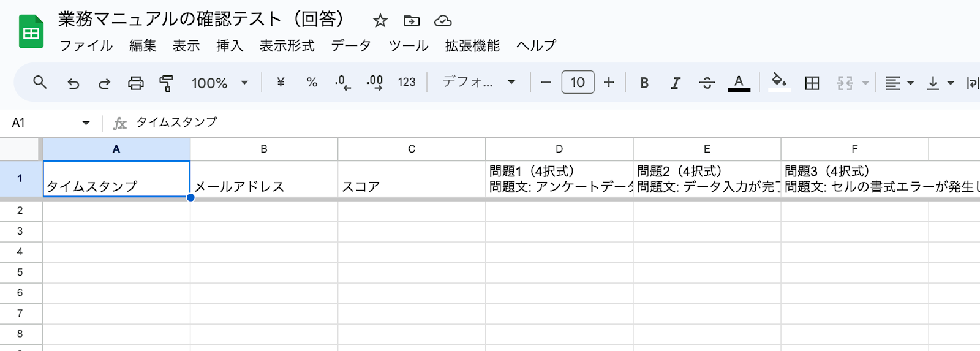
Task: Toggle strikethrough formatting
Action: (x=707, y=83)
